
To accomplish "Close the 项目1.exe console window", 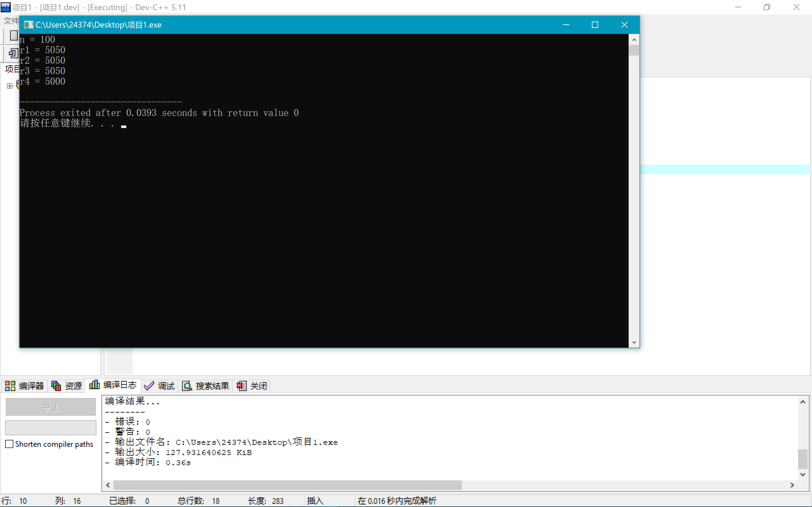I will pyautogui.click(x=624, y=25).
